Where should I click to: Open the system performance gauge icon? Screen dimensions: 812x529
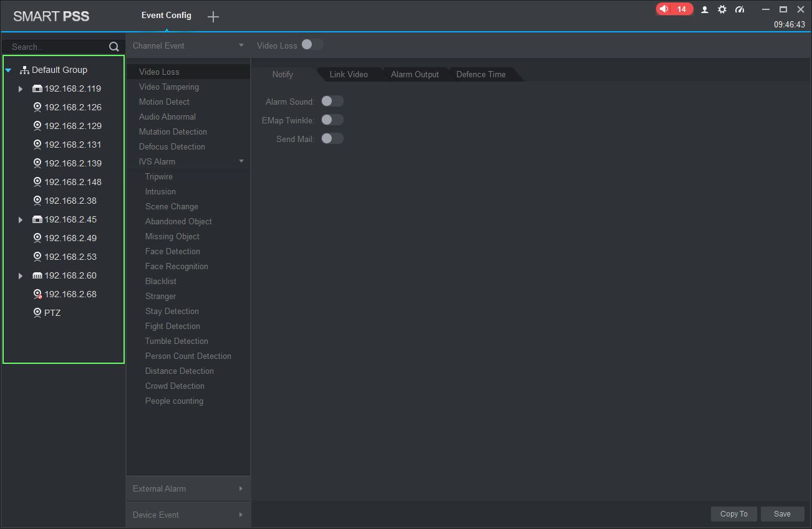740,9
